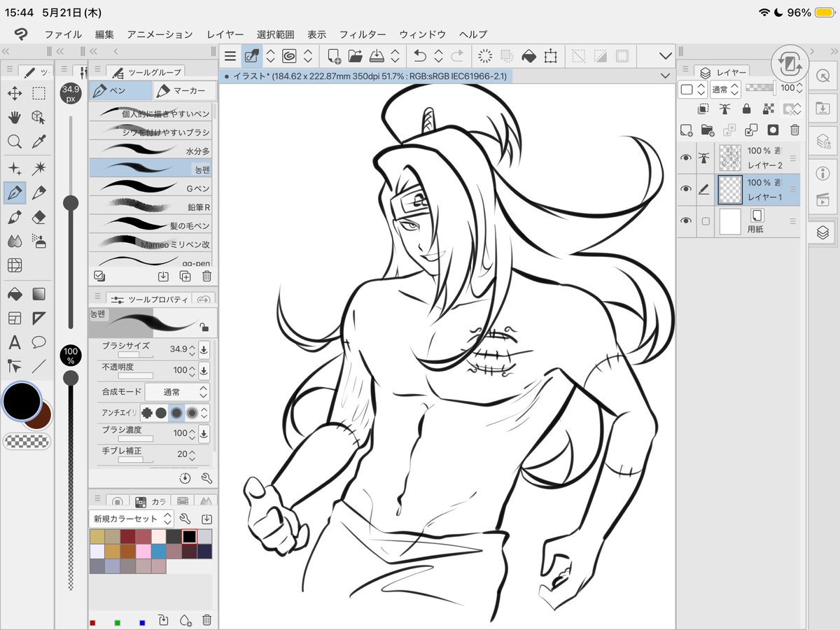The image size is (840, 630).
Task: Open the 合成モード 通常 dropdown in tool property
Action: 177,392
